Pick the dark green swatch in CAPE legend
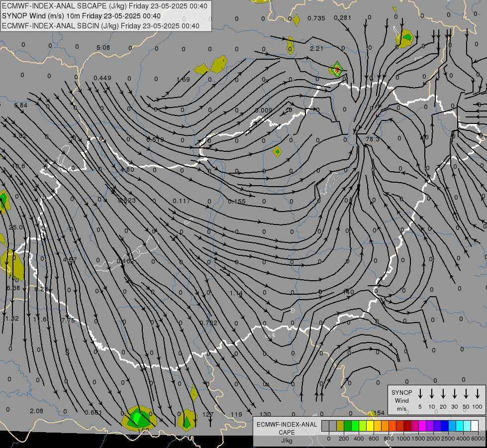The height and width of the screenshot is (448, 487). [x=348, y=426]
